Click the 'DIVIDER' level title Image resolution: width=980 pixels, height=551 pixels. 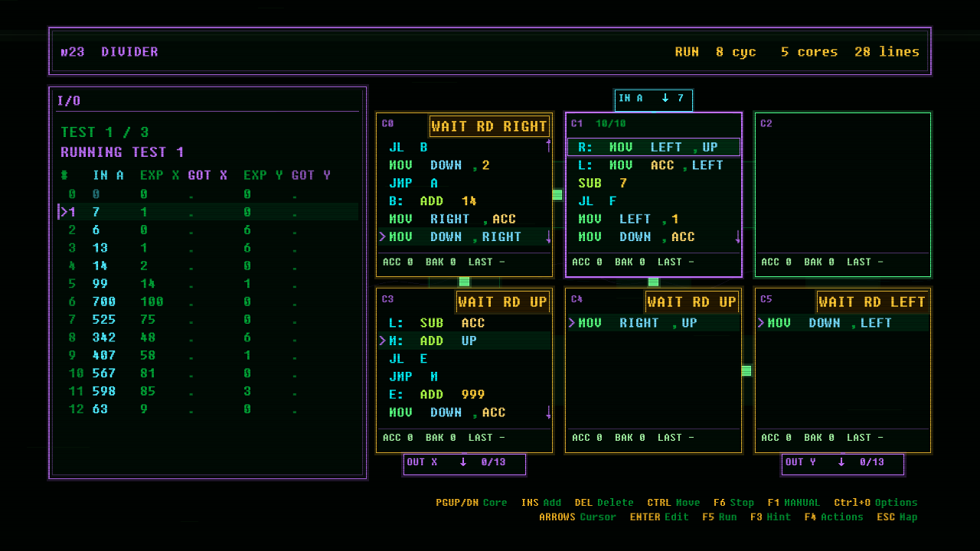[129, 52]
